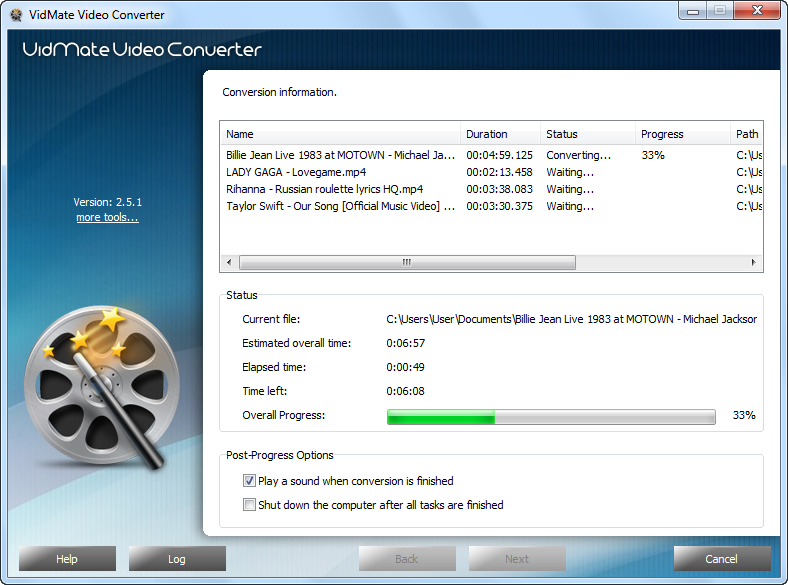
Task: Toggle Play a sound when conversion finished
Action: tap(249, 481)
